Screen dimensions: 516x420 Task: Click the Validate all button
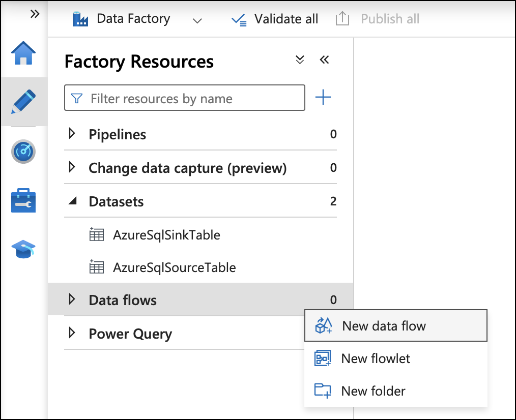pos(275,19)
